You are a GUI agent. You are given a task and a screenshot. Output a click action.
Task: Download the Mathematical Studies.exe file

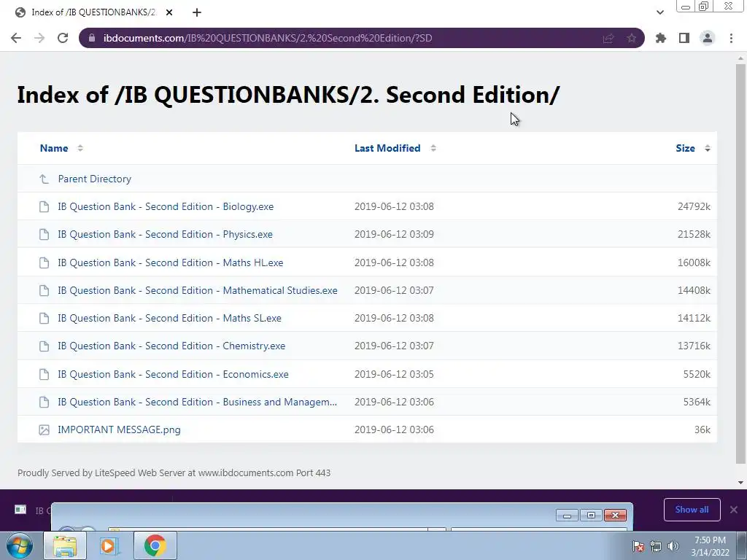(198, 290)
